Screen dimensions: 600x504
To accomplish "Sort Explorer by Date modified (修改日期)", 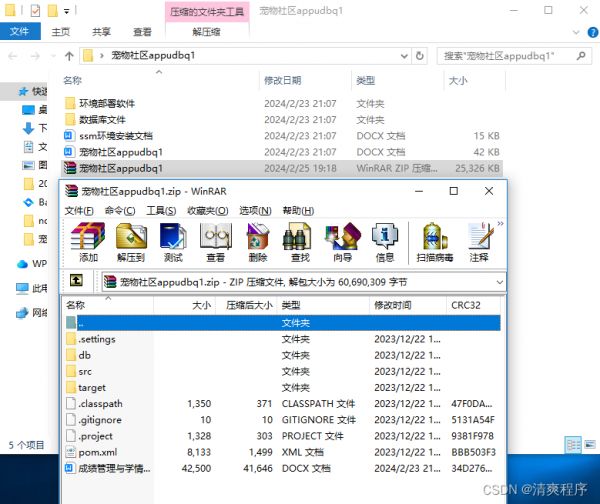I will [x=305, y=80].
